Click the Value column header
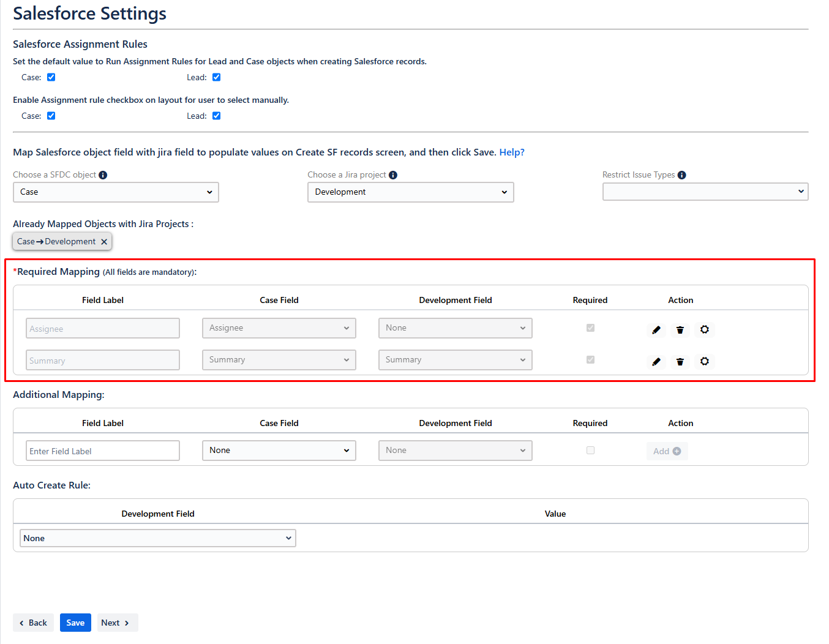The height and width of the screenshot is (644, 829). click(x=555, y=514)
